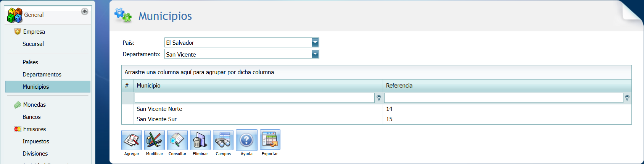Viewport: 644px width, 164px height.
Task: Go to Monedas in the sidebar
Action: coord(34,105)
